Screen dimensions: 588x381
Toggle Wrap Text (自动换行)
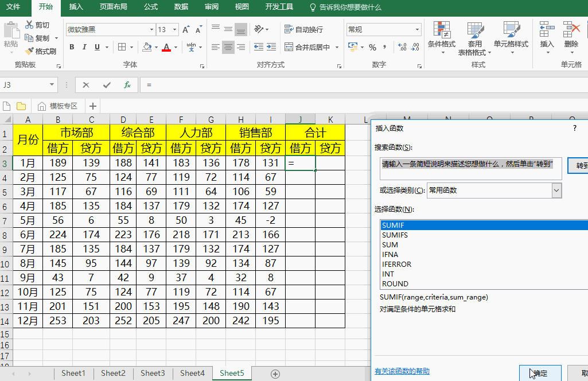coord(303,30)
